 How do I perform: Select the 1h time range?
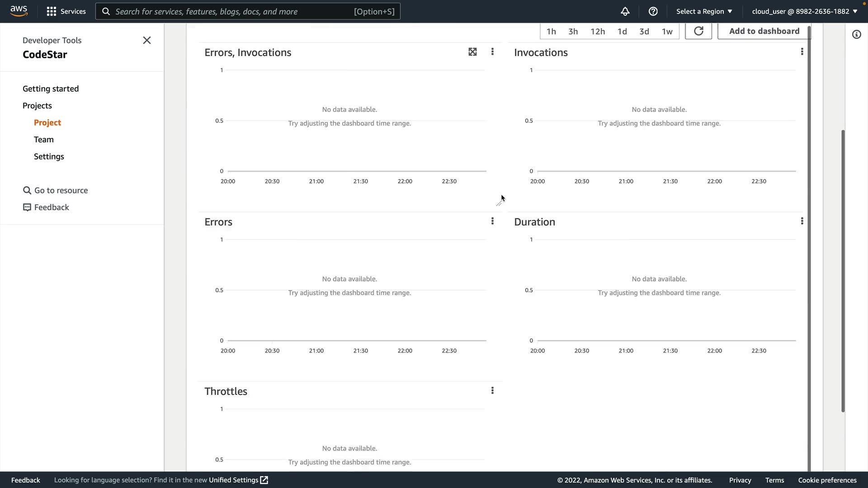(551, 31)
